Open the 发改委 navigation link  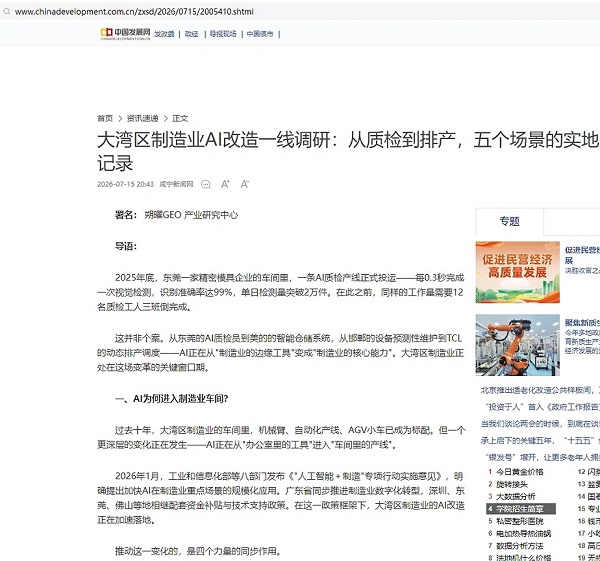pyautogui.click(x=164, y=34)
